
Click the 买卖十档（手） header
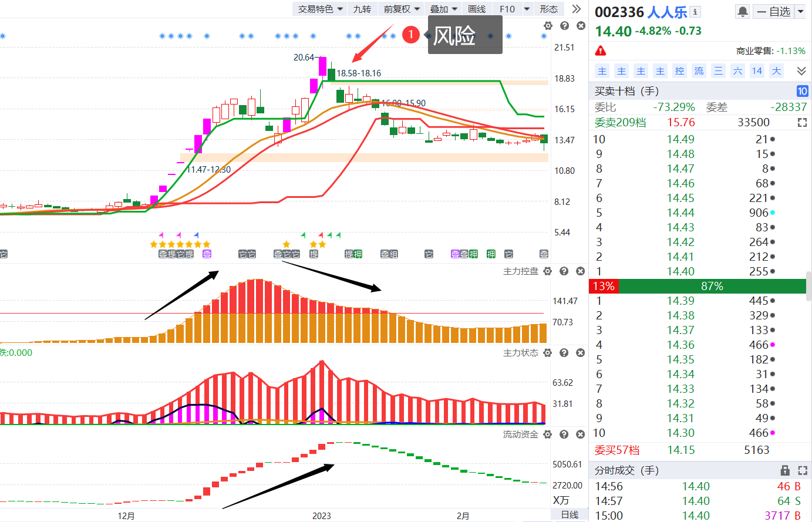point(627,91)
